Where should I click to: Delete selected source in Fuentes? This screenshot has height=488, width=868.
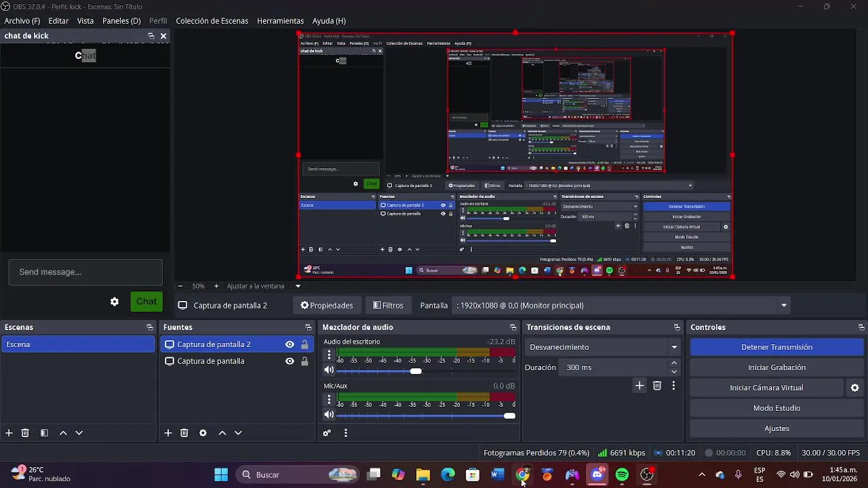184,432
